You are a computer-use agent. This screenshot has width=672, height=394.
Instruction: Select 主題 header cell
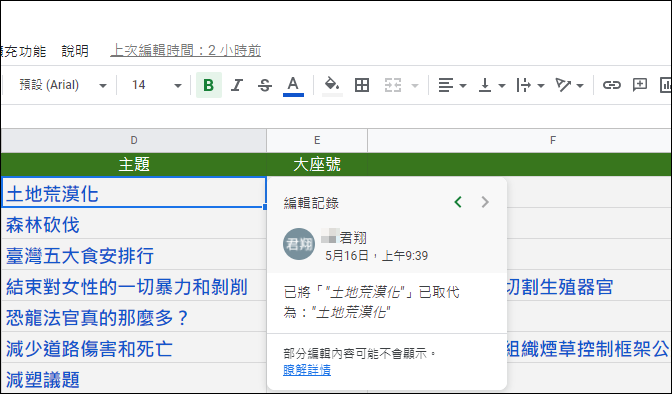coord(134,164)
